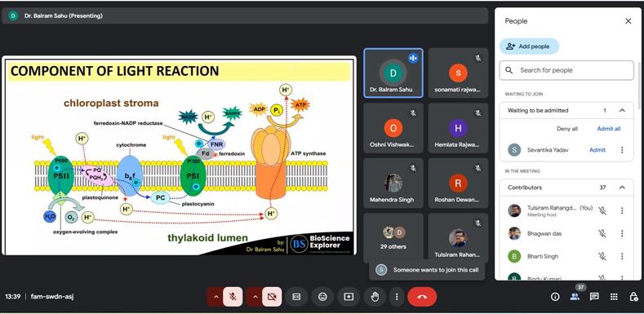Open more options three-dot menu in toolbar
Screen dimensions: 644x314
(x=397, y=297)
